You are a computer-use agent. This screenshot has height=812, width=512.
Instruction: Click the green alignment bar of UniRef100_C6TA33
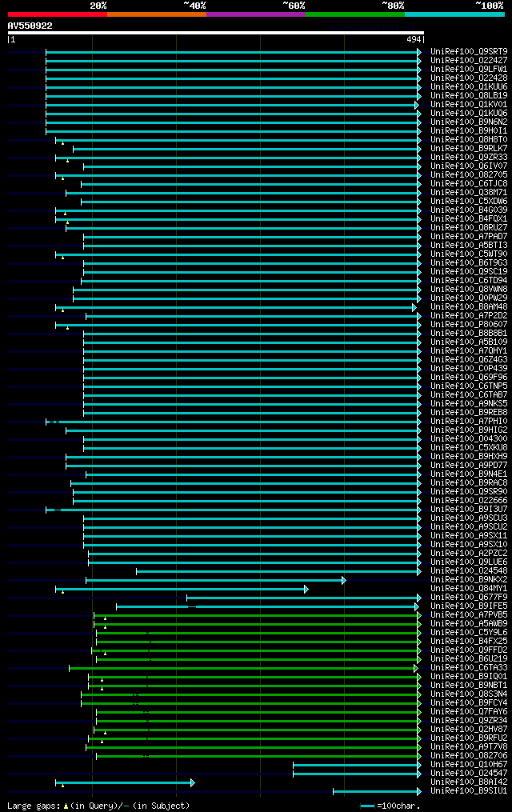click(242, 669)
